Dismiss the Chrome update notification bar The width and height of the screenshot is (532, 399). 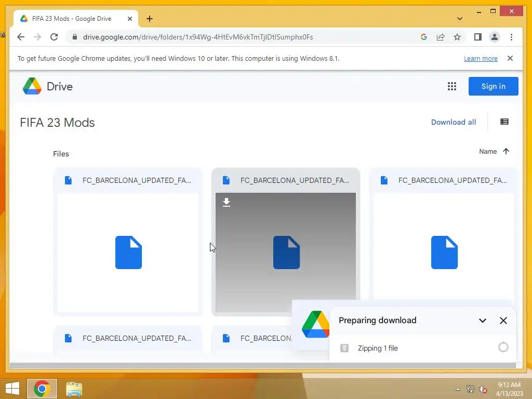tap(510, 58)
